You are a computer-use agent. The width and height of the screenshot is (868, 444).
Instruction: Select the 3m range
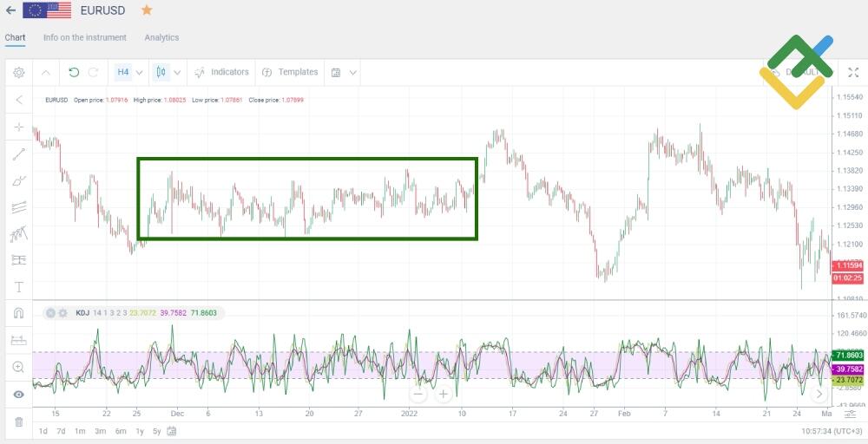point(100,431)
